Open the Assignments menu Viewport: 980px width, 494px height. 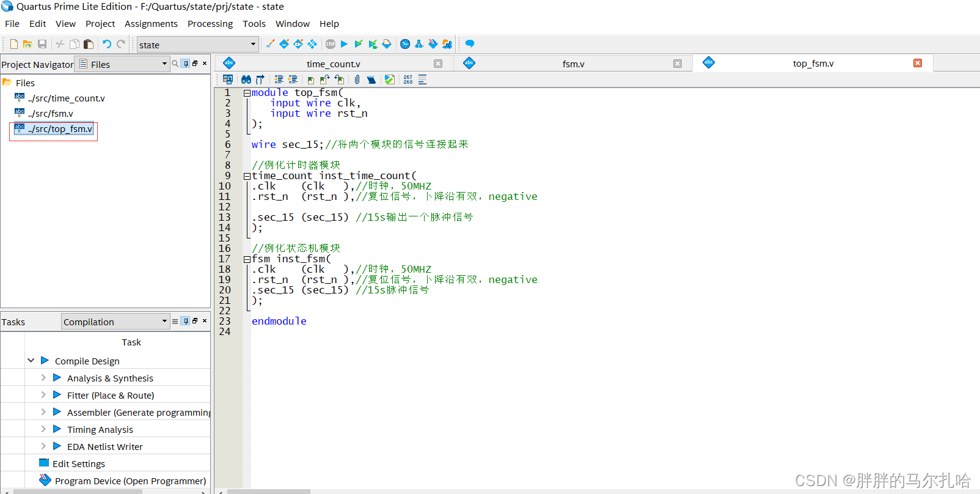[x=151, y=24]
